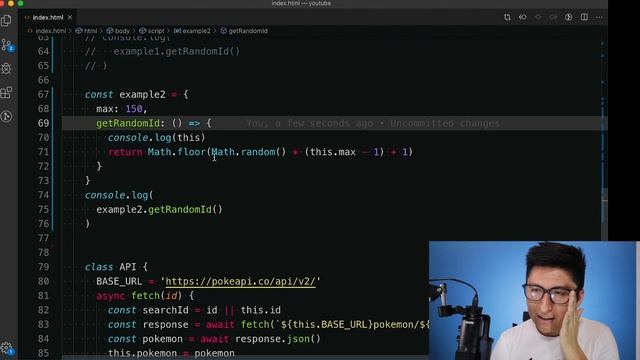640x360 pixels.
Task: Open the GitLens view in the activity bar
Action: point(7,116)
